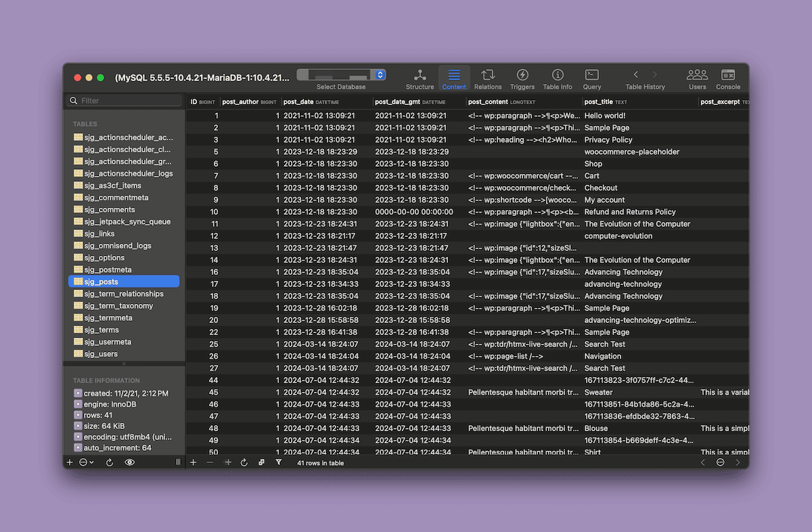Sort by the post_author column header

pyautogui.click(x=250, y=102)
